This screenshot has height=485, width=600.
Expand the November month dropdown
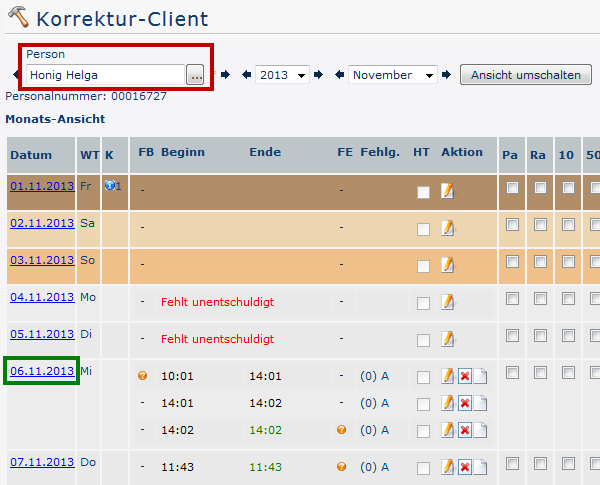[393, 75]
